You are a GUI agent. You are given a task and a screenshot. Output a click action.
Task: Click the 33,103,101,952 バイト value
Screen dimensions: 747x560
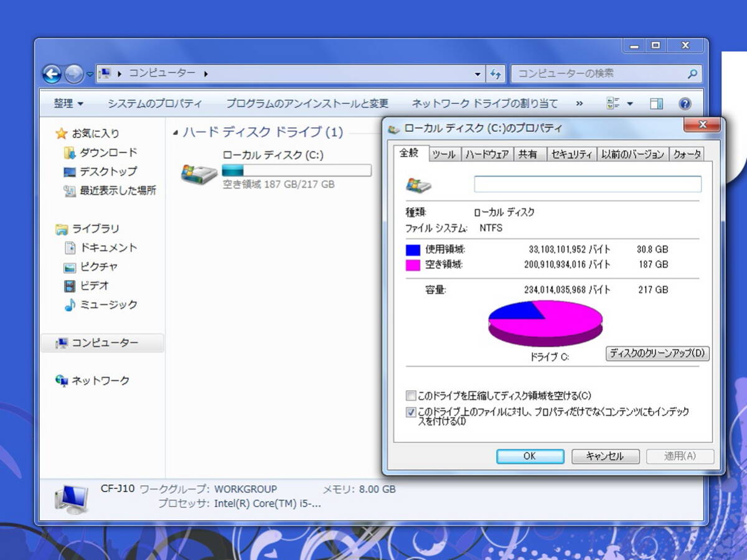(570, 250)
